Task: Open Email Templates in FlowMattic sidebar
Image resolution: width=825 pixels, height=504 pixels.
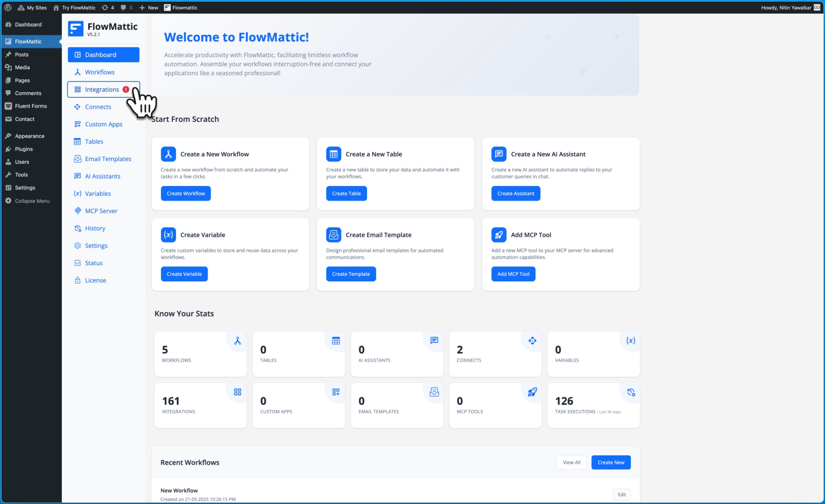Action: pos(104,159)
